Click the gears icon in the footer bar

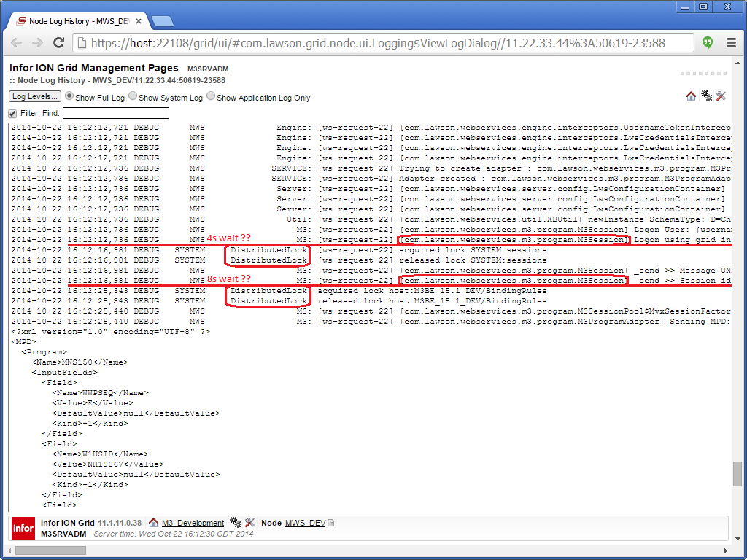[235, 523]
